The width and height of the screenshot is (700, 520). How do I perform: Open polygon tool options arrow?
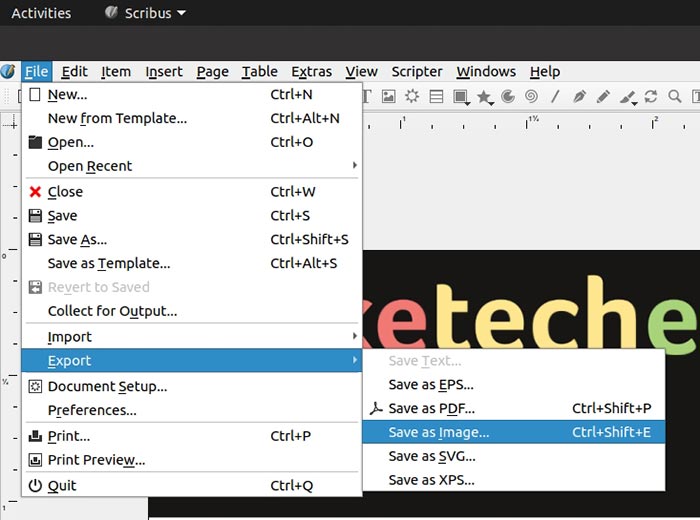(491, 104)
